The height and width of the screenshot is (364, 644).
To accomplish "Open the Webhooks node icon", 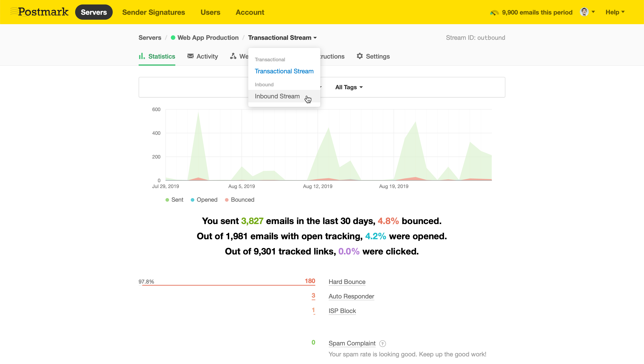I will tap(233, 56).
